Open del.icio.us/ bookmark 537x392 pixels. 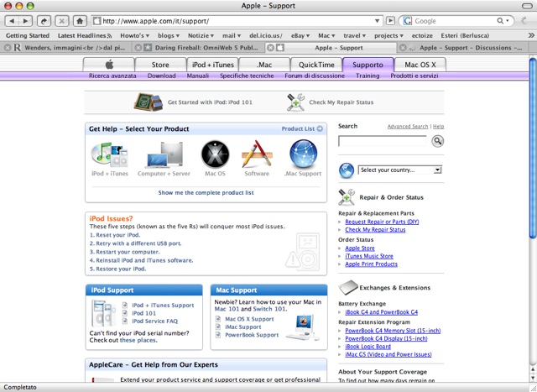coord(266,35)
